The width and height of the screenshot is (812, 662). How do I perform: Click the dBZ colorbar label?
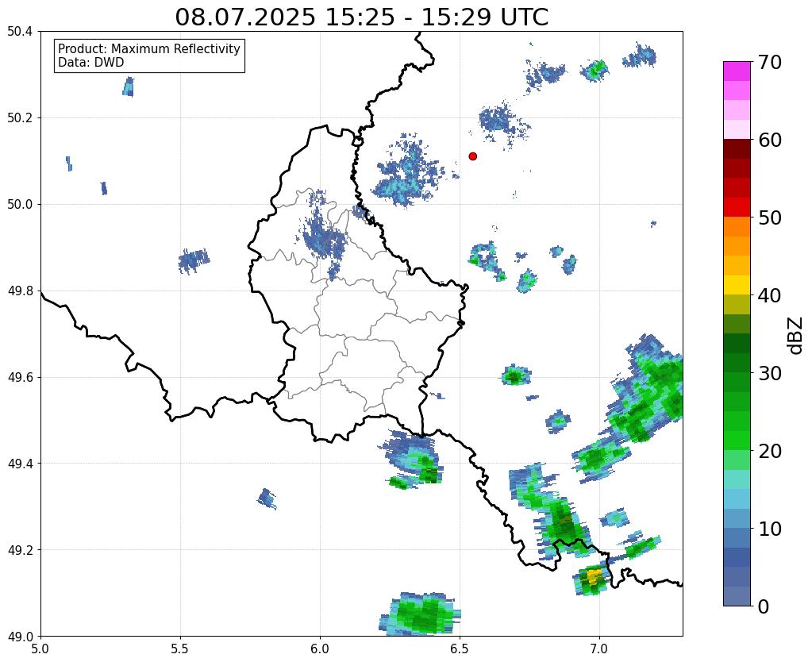796,335
